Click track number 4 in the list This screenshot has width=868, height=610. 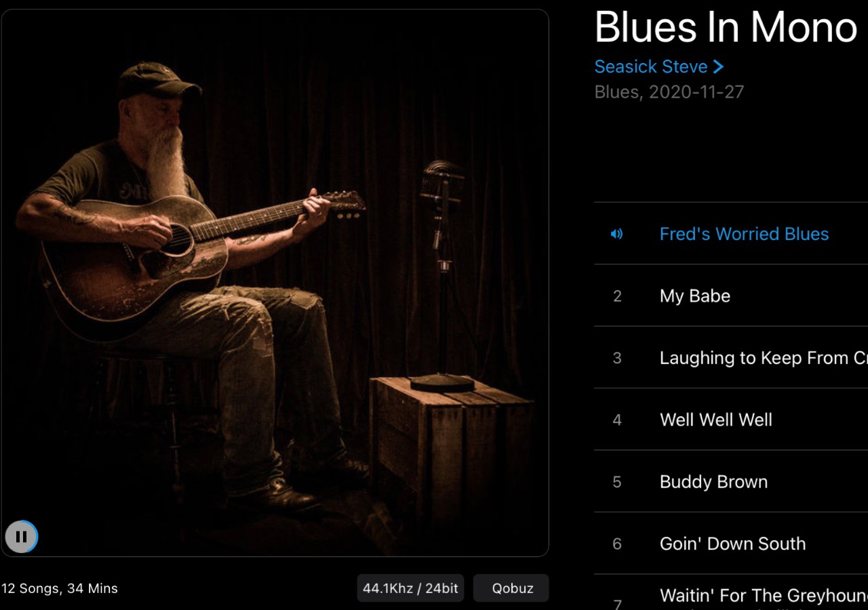[617, 420]
